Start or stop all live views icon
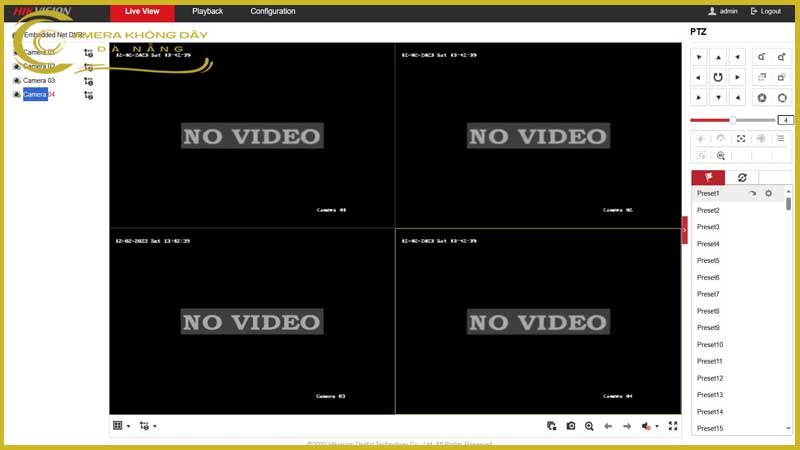Viewport: 800px width, 450px height. [x=552, y=426]
